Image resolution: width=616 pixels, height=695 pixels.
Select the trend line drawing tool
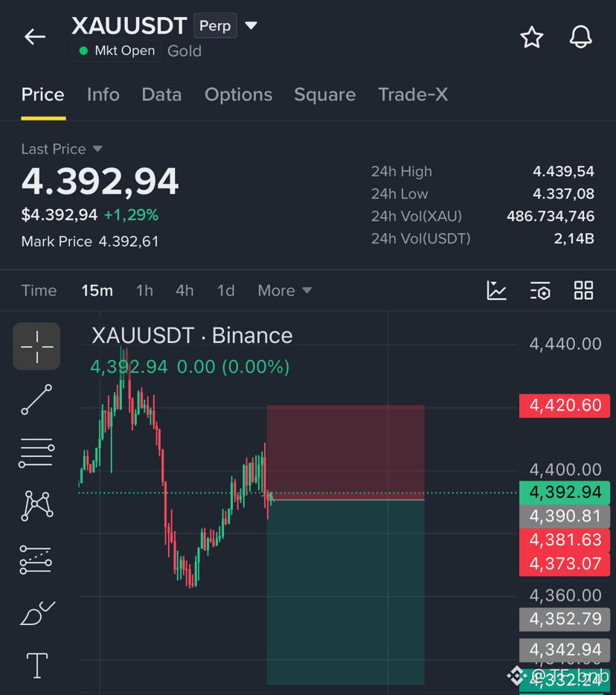click(36, 400)
